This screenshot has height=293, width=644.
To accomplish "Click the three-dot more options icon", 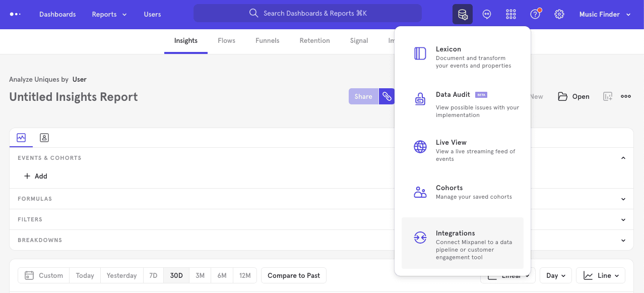I will pos(626,96).
